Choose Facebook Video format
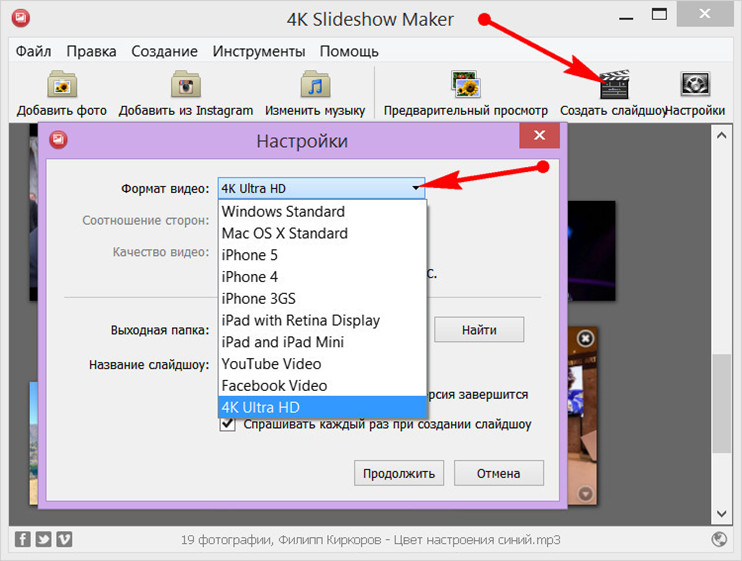This screenshot has width=742, height=561. 322,386
